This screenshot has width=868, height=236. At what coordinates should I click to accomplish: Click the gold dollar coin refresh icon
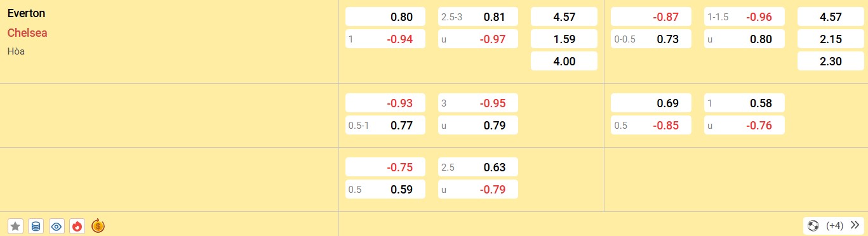click(x=98, y=226)
